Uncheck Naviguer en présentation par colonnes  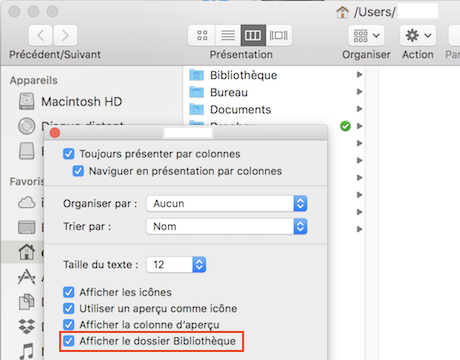tap(78, 171)
